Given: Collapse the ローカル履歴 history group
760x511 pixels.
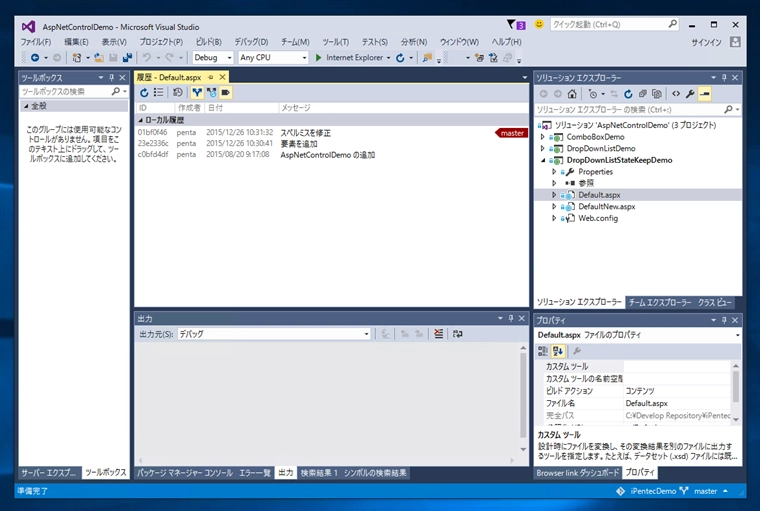Looking at the screenshot, I should [141, 120].
